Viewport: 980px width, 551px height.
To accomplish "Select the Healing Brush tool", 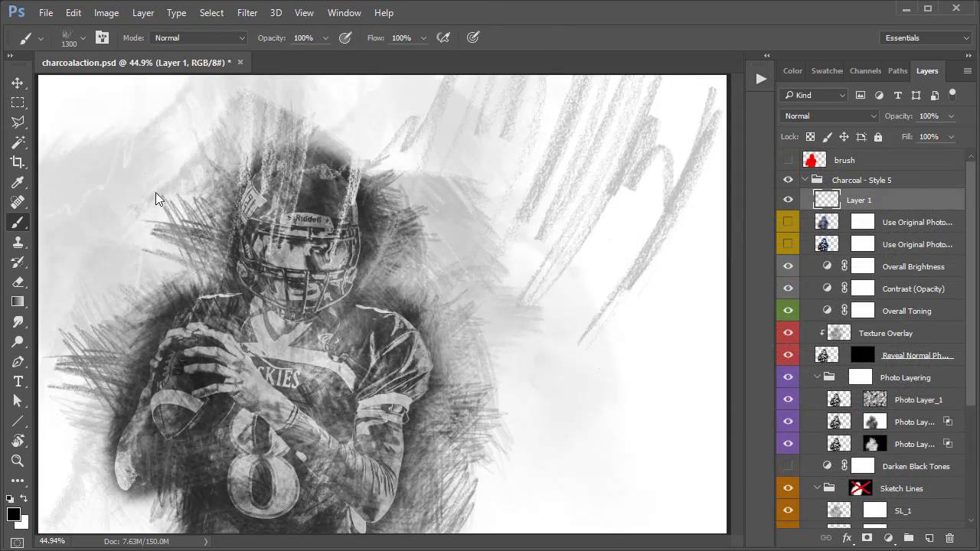I will [18, 202].
